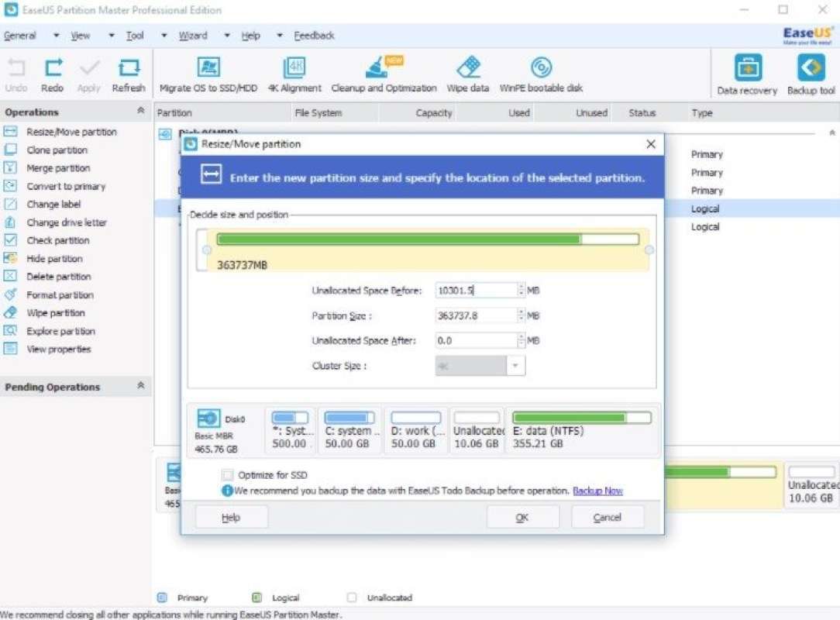Open the Tool menu

tap(134, 35)
